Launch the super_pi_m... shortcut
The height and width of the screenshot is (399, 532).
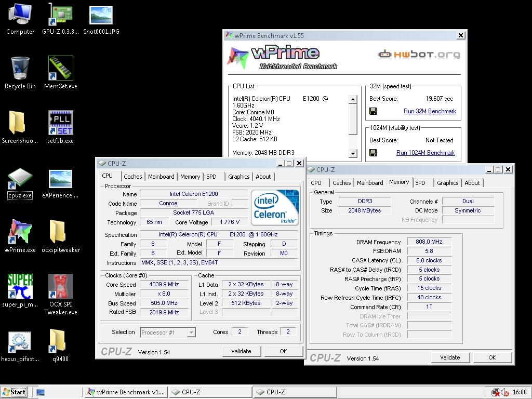[20, 291]
